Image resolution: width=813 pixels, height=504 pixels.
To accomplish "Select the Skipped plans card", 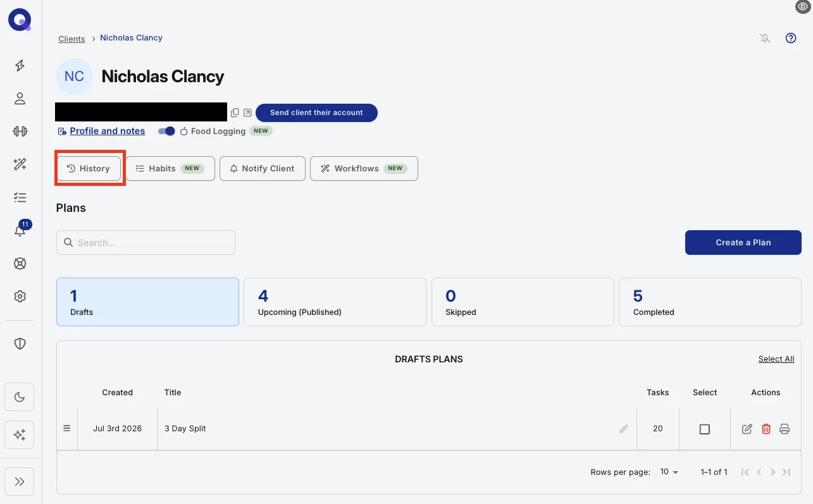I will click(523, 302).
